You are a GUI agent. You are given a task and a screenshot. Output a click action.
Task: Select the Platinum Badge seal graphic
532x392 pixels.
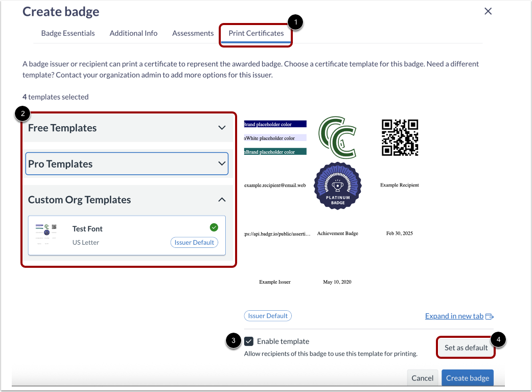tap(337, 186)
